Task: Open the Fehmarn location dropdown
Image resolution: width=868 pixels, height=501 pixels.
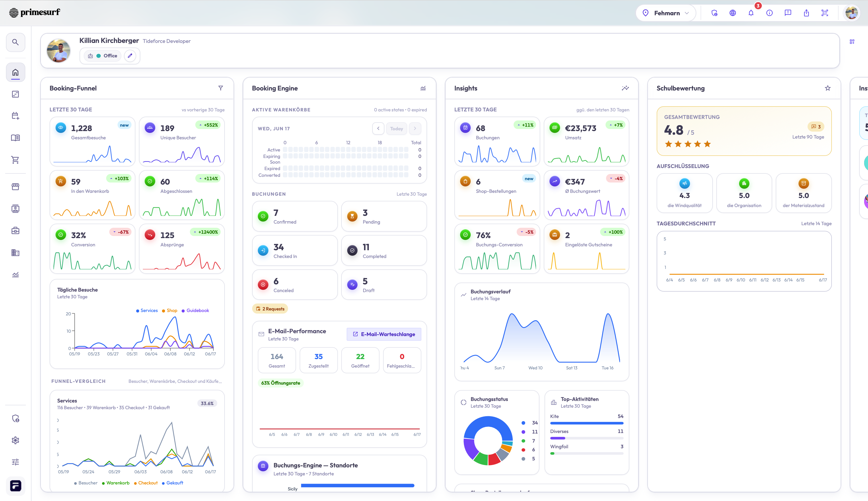Action: tap(666, 13)
